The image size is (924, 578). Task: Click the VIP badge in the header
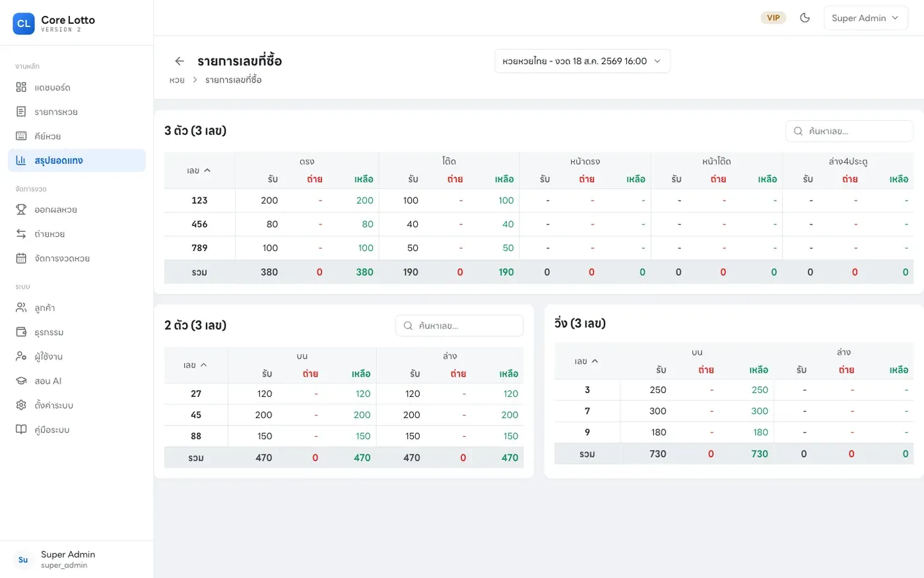[x=774, y=18]
